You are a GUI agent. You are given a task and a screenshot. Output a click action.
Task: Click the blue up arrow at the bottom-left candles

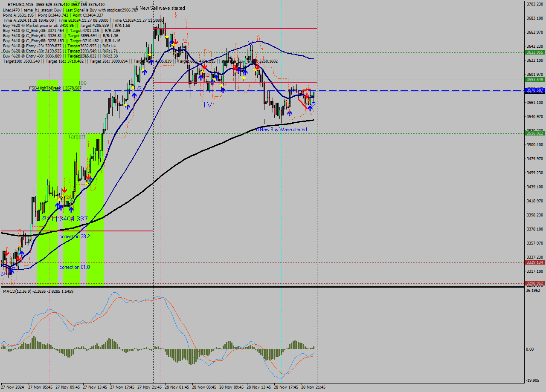(12, 271)
